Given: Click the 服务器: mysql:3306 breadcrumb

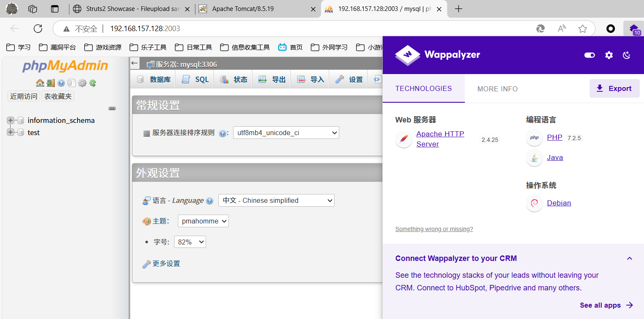Looking at the screenshot, I should 186,64.
